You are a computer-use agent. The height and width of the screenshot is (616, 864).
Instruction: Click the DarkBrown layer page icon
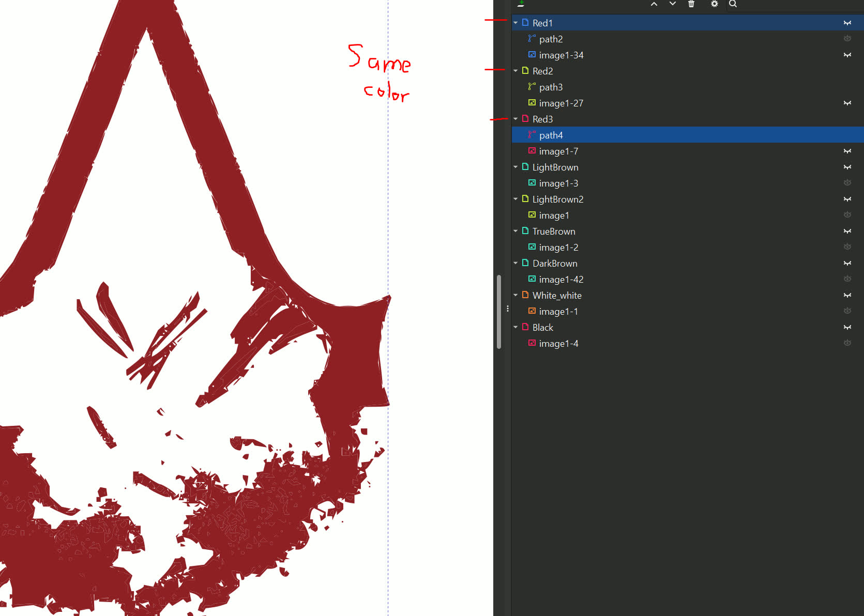coord(525,263)
